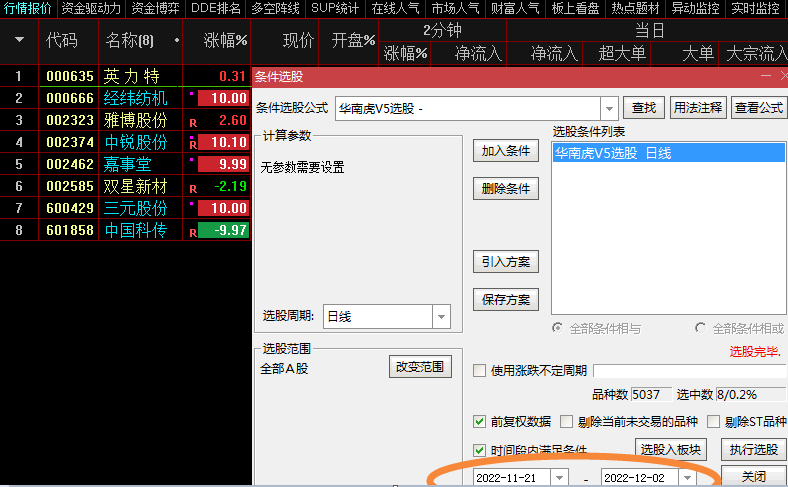Open the 市场人气 tab
This screenshot has height=487, width=788.
tap(455, 9)
